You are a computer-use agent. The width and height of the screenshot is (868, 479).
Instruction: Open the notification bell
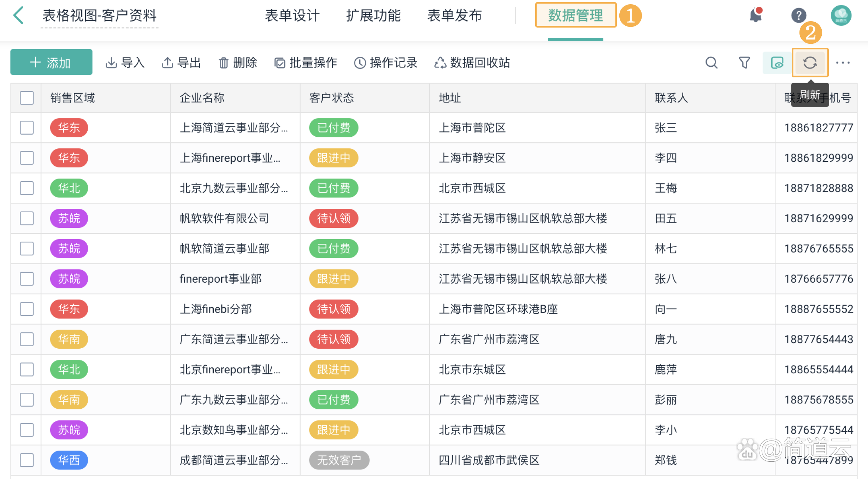click(x=756, y=15)
